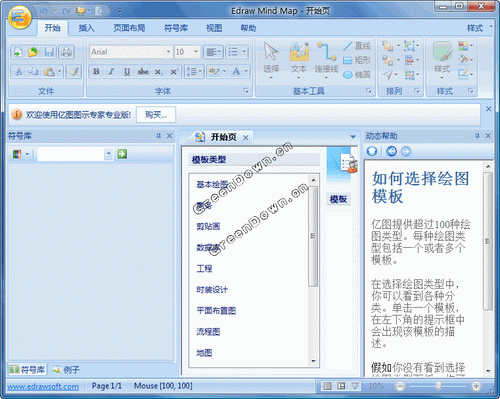Viewport: 500px width, 399px height.
Task: Select the 矩形 rectangle tool
Action: pyautogui.click(x=357, y=60)
